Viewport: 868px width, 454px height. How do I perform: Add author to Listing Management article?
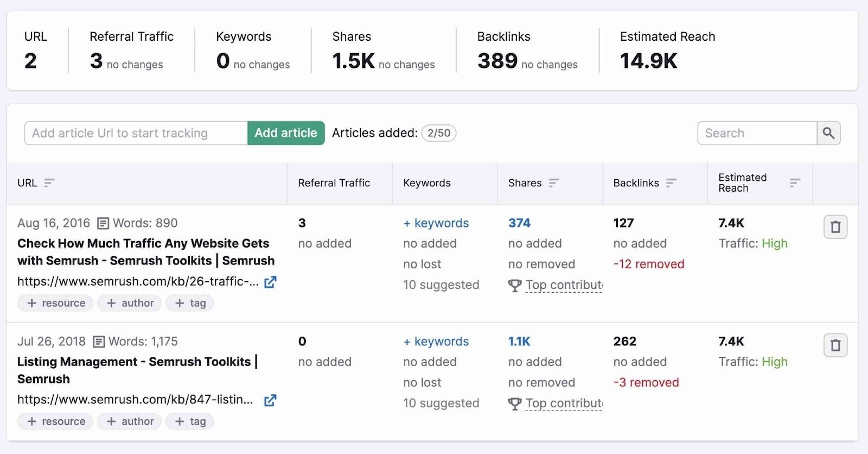pos(129,421)
